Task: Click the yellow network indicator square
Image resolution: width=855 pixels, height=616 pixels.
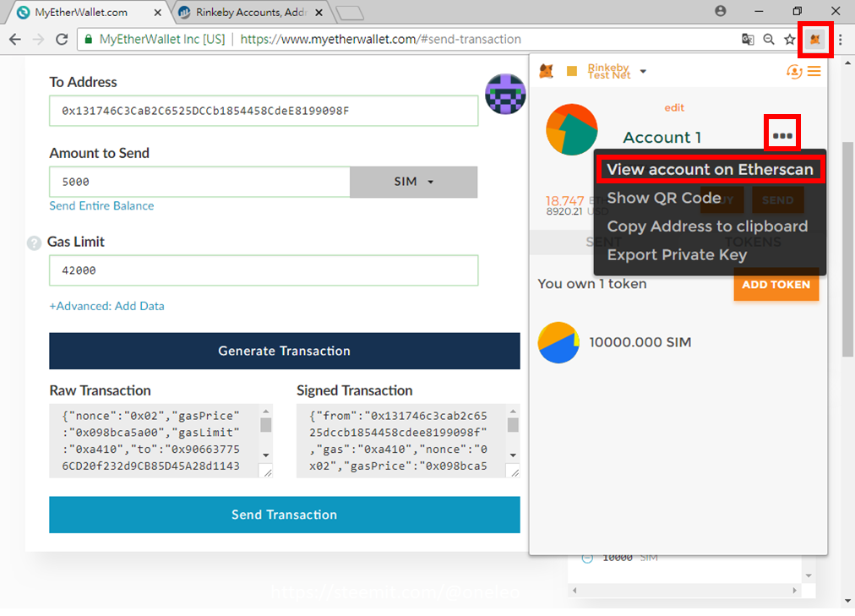Action: pyautogui.click(x=572, y=71)
